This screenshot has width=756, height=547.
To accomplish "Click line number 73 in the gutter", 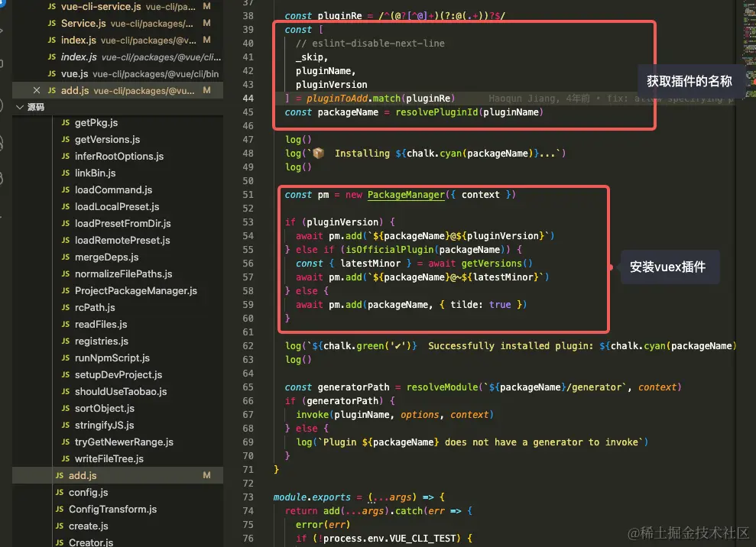I will 248,497.
